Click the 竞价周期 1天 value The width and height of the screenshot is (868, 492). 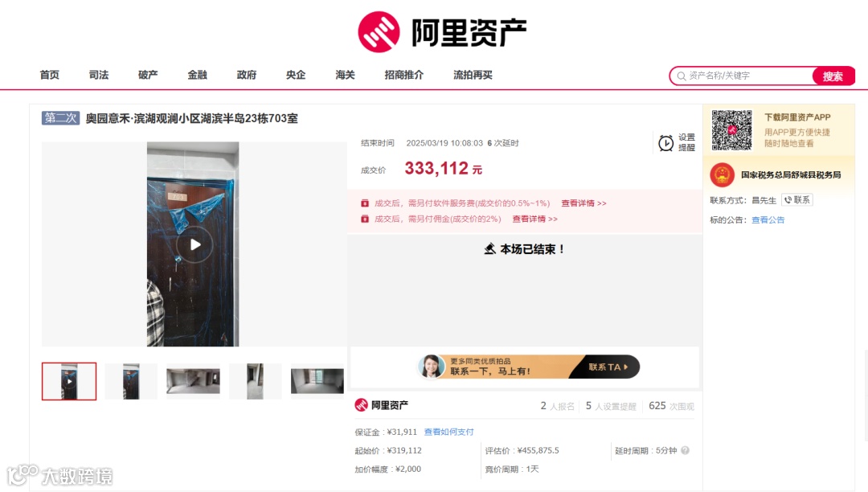tap(532, 469)
